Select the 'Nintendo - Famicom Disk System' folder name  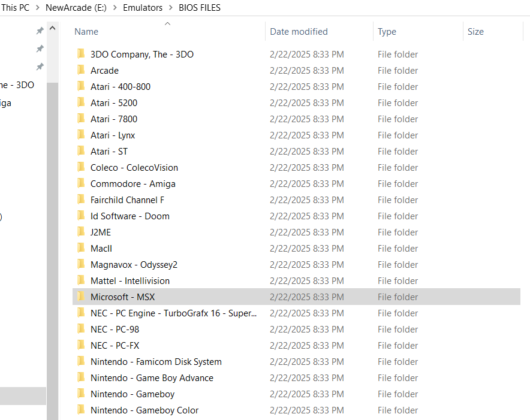(156, 362)
